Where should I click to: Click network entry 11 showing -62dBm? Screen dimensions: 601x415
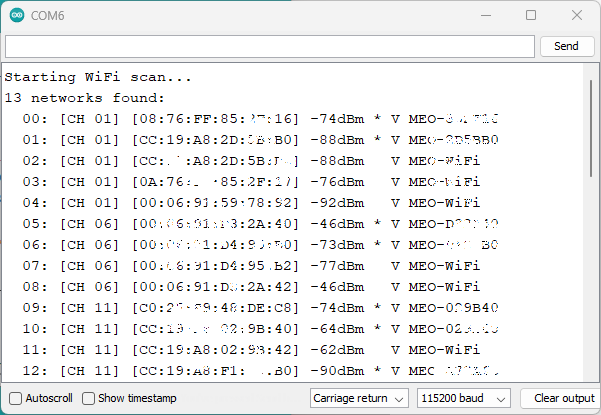click(250, 350)
